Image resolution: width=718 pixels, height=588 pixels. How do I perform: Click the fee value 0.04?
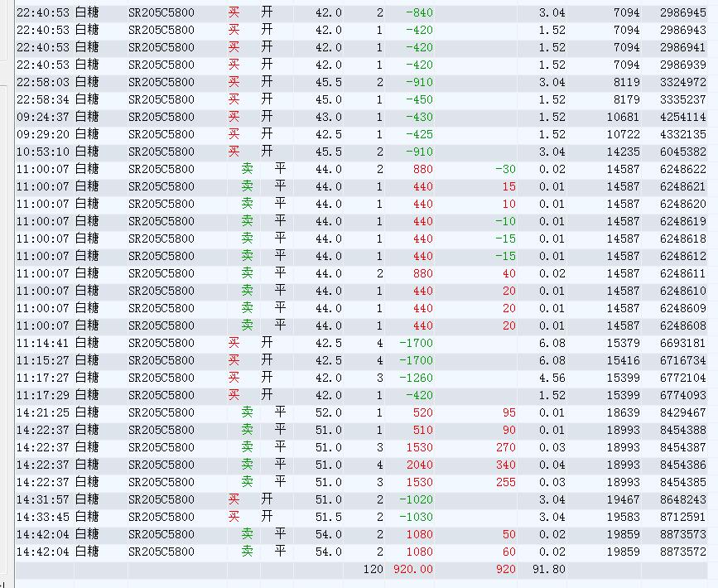coord(552,465)
